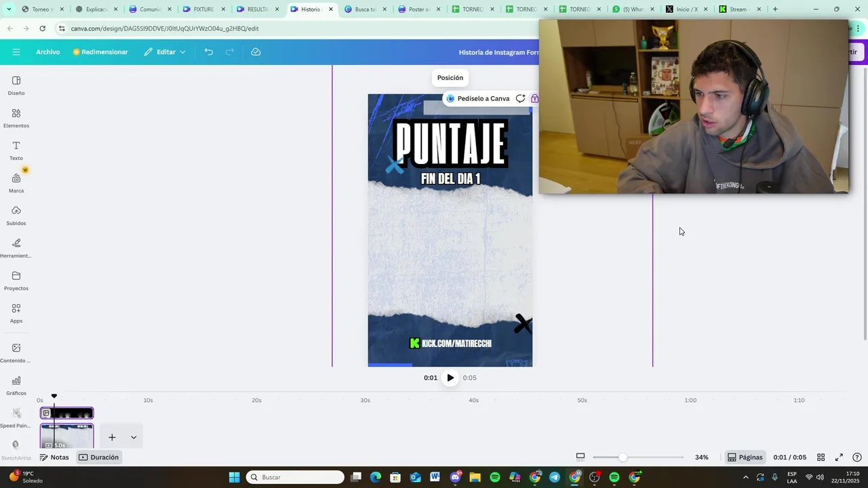Check cloud save status icon
The height and width of the screenshot is (488, 868).
(256, 52)
